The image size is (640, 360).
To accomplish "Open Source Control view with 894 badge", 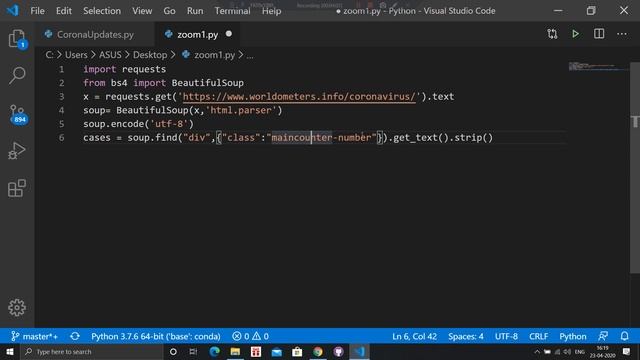I will coord(18,114).
